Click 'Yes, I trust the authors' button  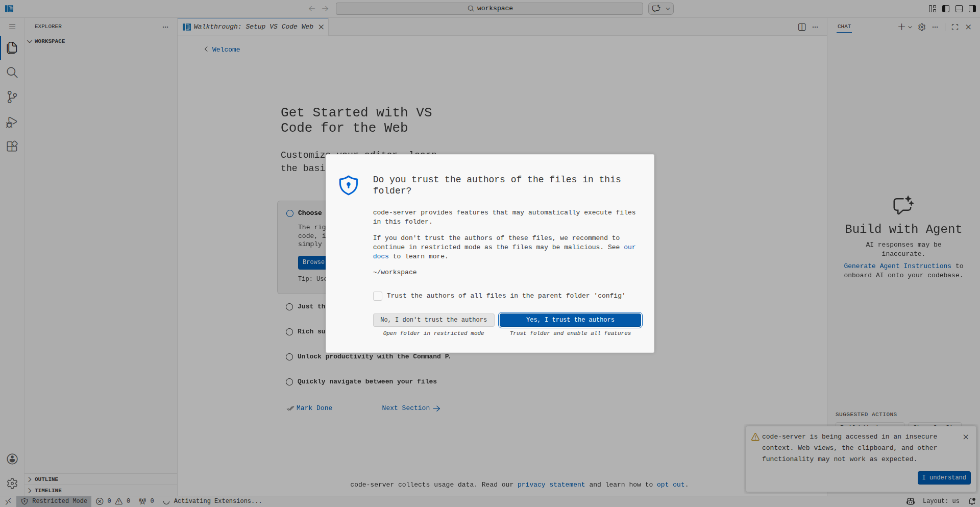(570, 320)
